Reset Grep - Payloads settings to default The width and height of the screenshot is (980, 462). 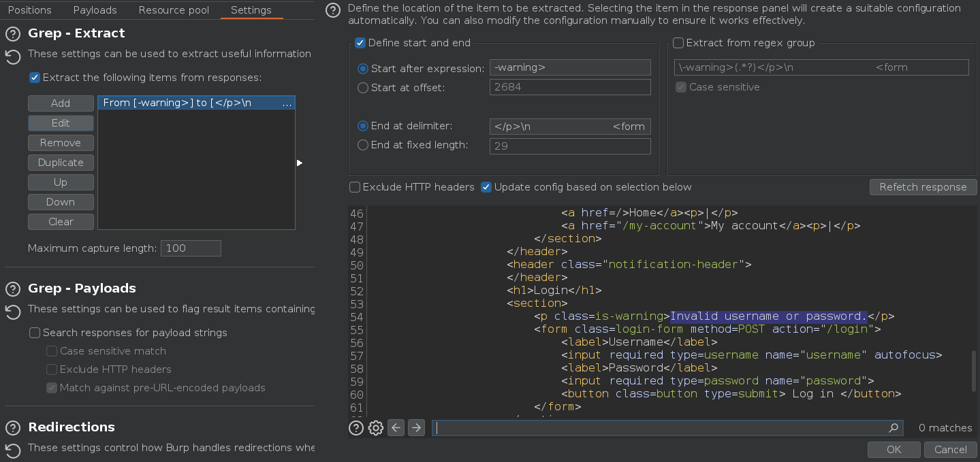pos(12,312)
